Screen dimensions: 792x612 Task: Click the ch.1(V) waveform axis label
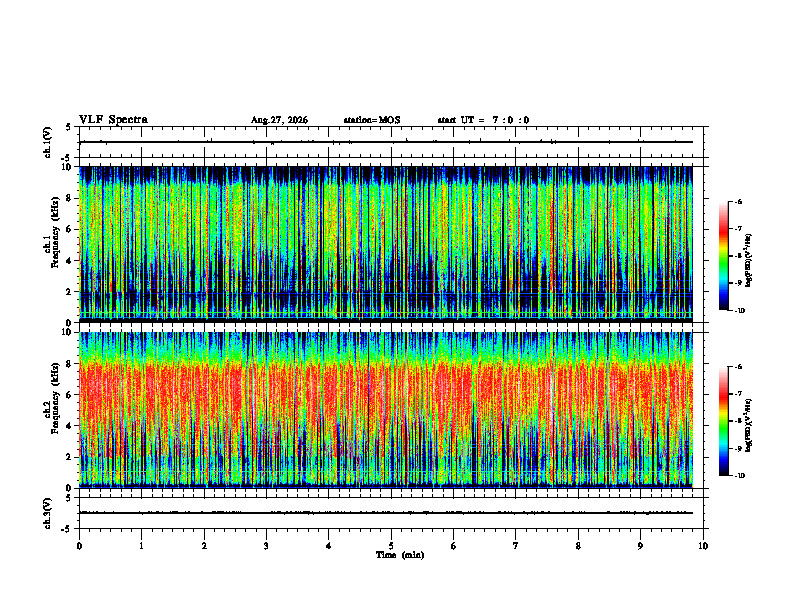(x=47, y=142)
